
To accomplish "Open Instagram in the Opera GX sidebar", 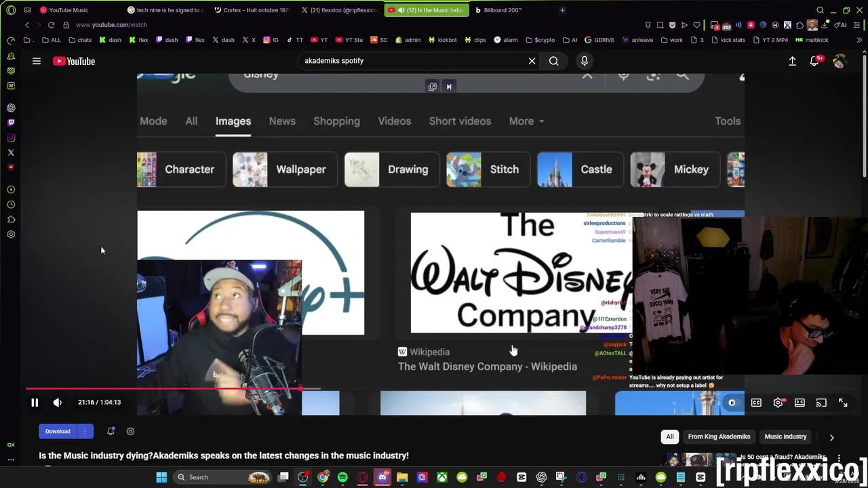I will 11,138.
